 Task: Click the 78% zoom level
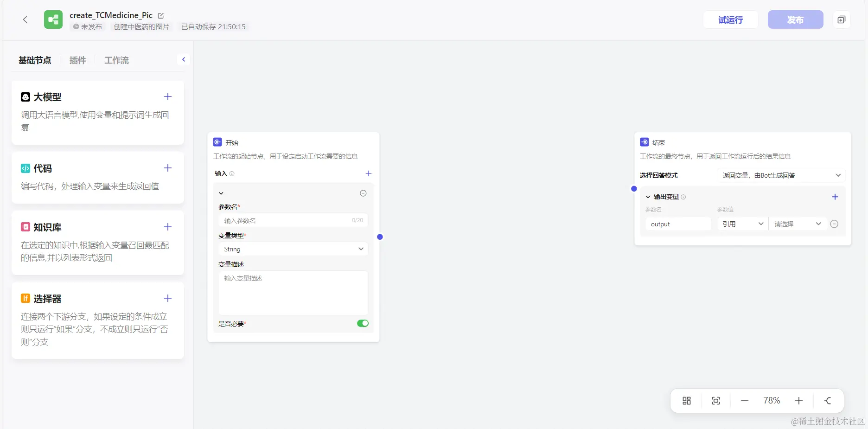[772, 401]
